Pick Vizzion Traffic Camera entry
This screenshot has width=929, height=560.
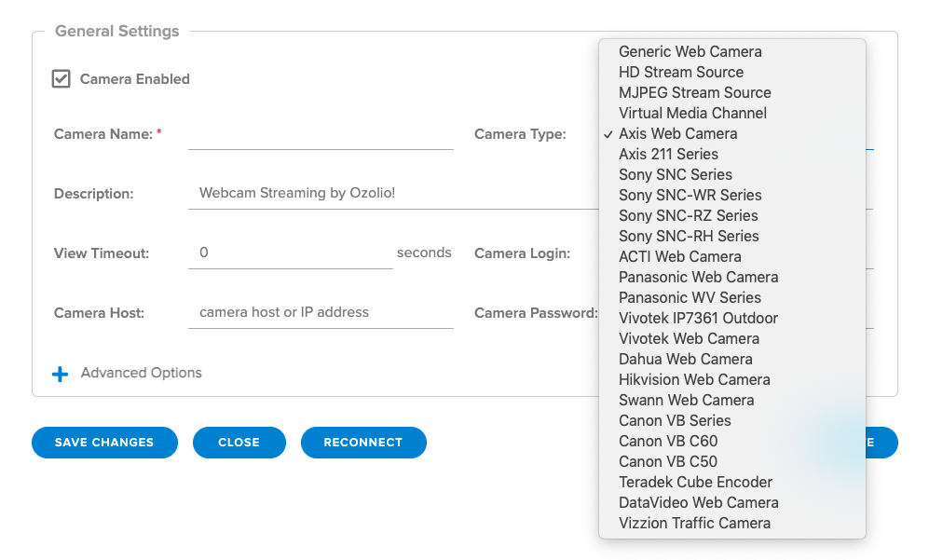click(694, 523)
